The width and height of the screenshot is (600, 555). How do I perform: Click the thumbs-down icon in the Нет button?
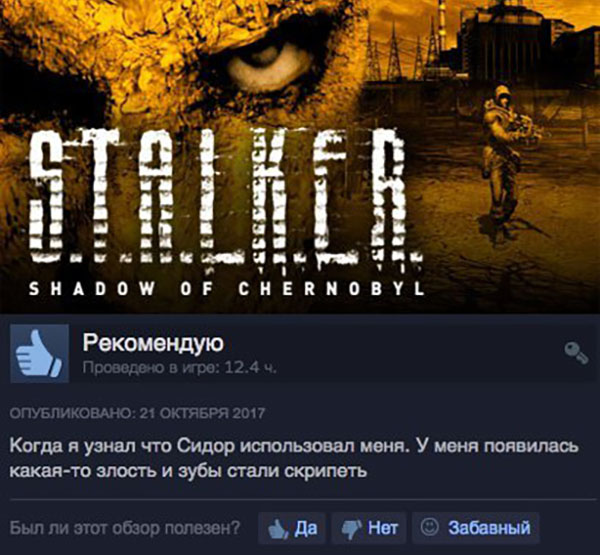(x=351, y=529)
